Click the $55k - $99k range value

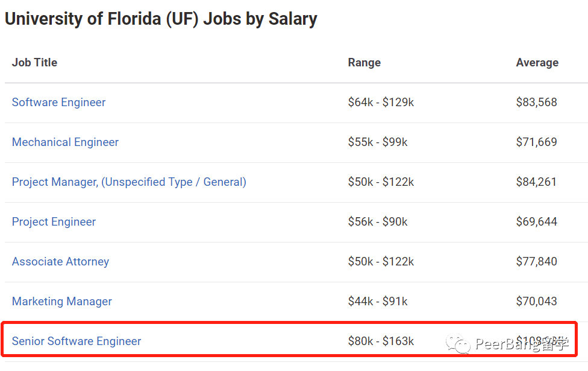point(377,142)
